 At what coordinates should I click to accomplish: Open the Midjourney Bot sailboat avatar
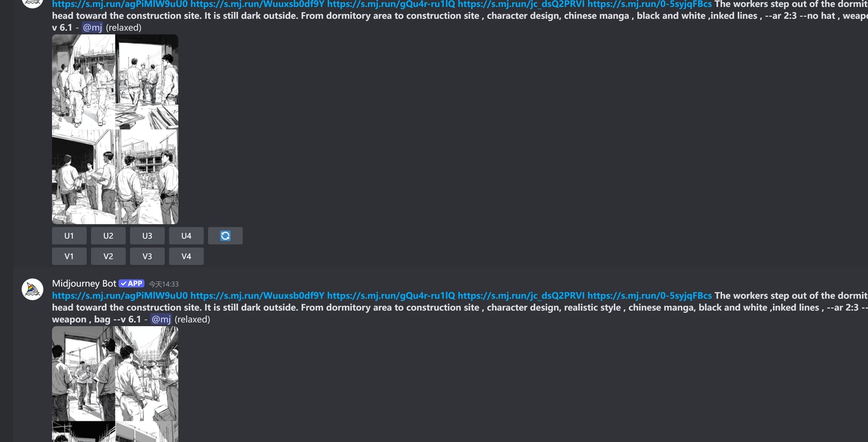pyautogui.click(x=33, y=289)
